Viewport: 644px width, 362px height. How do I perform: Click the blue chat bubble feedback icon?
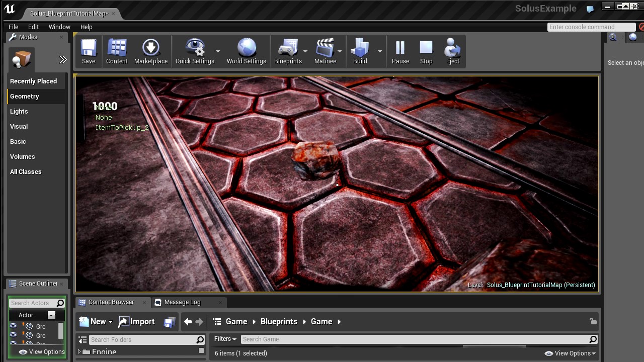591,9
